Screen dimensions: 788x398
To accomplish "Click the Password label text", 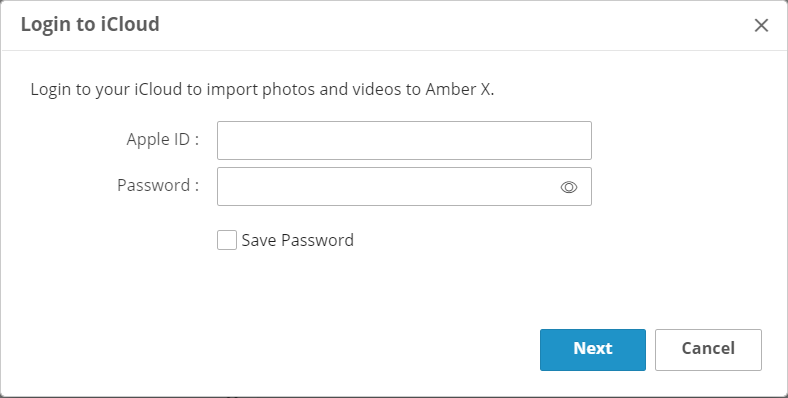I will 158,185.
